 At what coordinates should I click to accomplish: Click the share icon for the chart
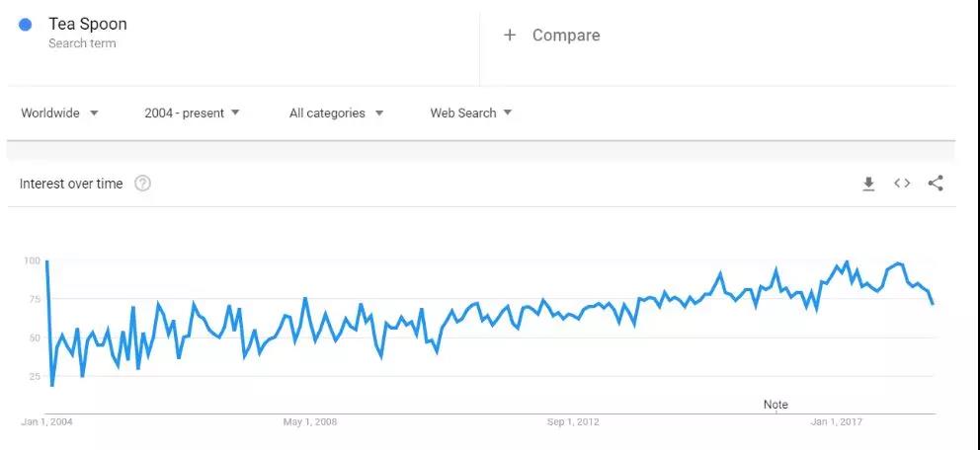point(936,184)
